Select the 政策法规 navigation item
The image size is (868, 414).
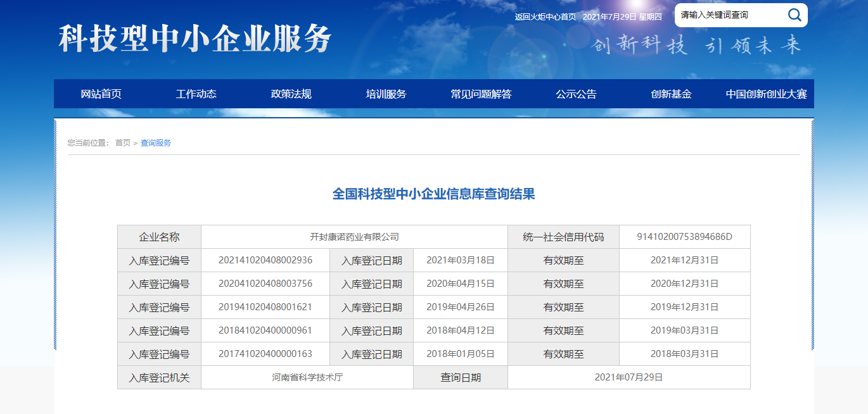pos(291,94)
